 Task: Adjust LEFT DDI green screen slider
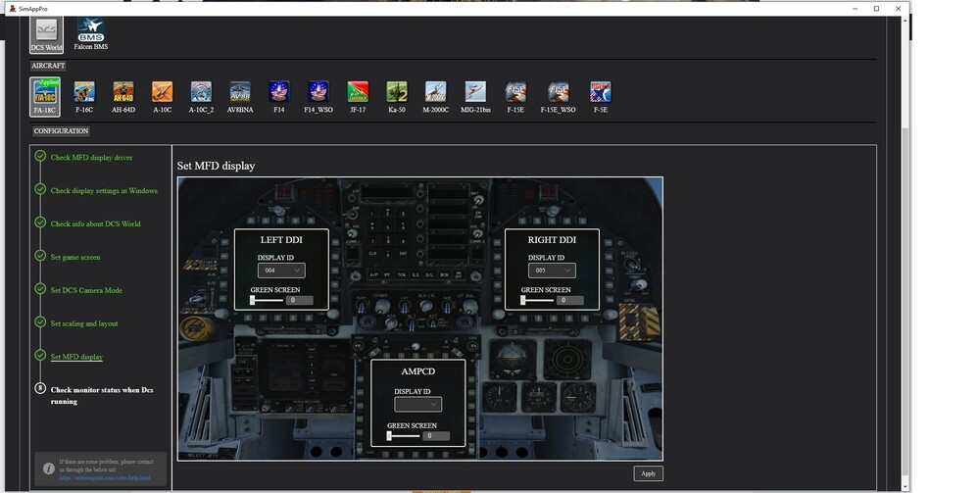point(267,301)
